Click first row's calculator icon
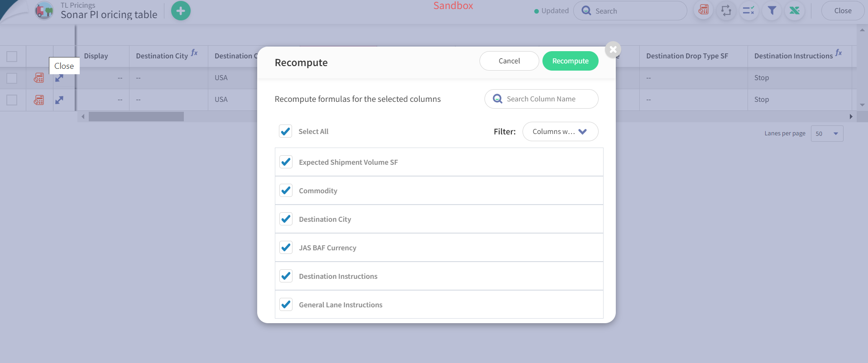The image size is (868, 363). click(39, 78)
